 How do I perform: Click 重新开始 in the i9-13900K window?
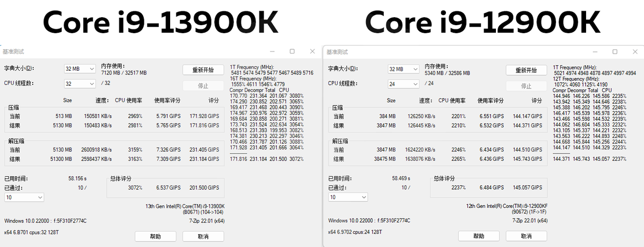click(x=203, y=70)
